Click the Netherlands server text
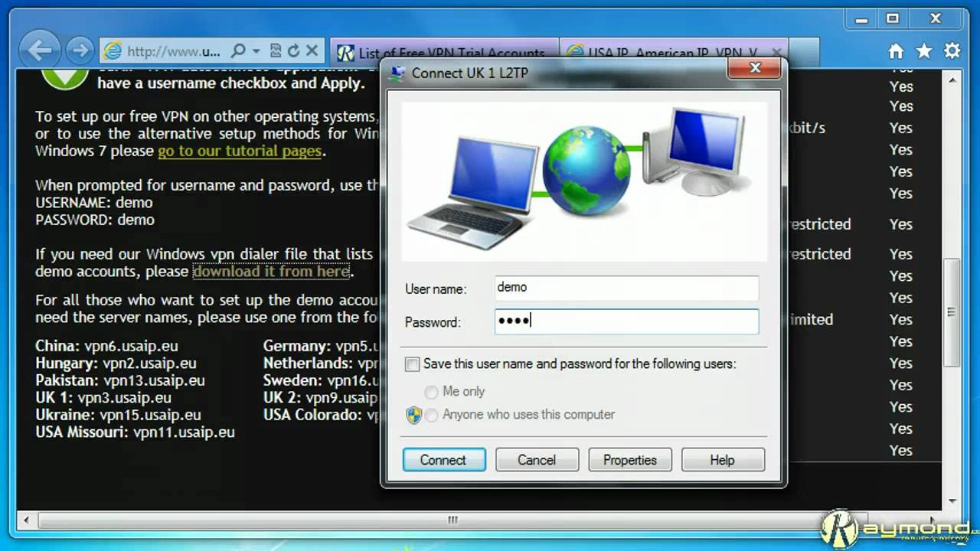The image size is (980, 551). (322, 364)
